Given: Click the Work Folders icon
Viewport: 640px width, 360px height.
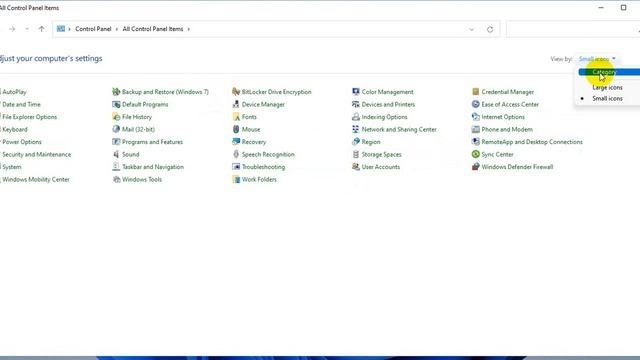Looking at the screenshot, I should 236,180.
